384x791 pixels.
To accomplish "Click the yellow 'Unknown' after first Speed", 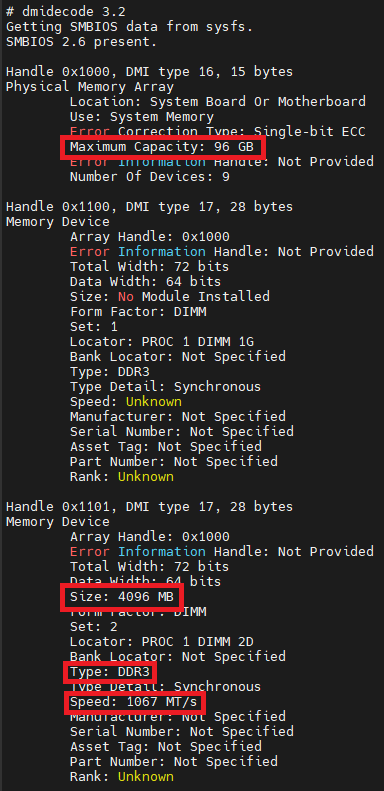I will pyautogui.click(x=153, y=402).
